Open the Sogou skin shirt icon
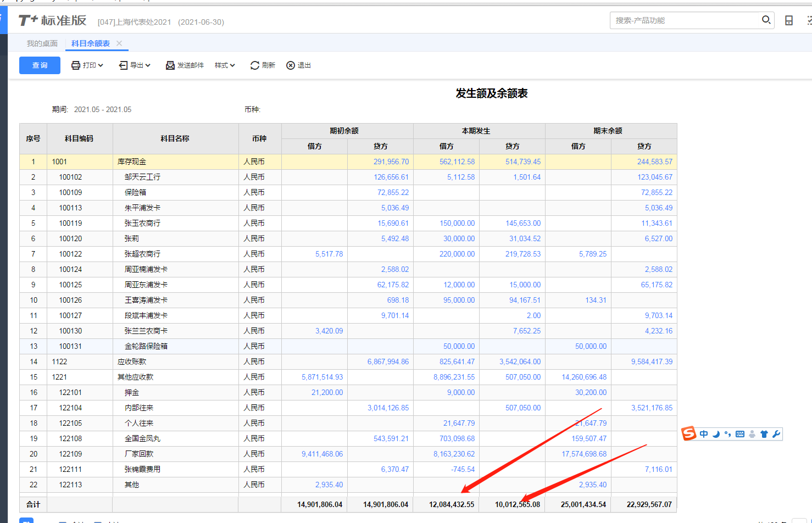Viewport: 812px width, 523px height. point(764,434)
